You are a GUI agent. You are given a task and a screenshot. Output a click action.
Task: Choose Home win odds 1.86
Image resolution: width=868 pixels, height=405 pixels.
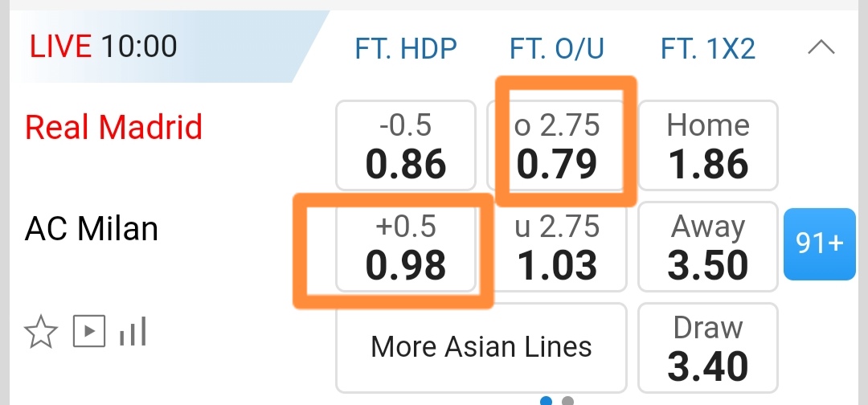tap(707, 145)
